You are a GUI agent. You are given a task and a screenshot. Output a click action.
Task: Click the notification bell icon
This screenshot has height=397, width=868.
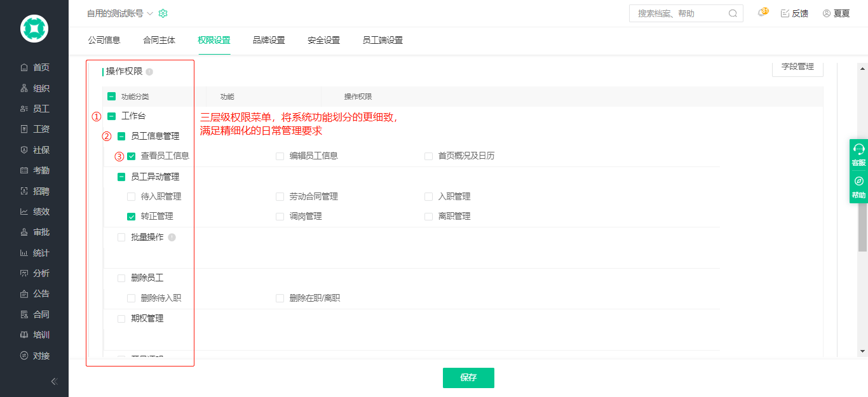click(x=761, y=13)
